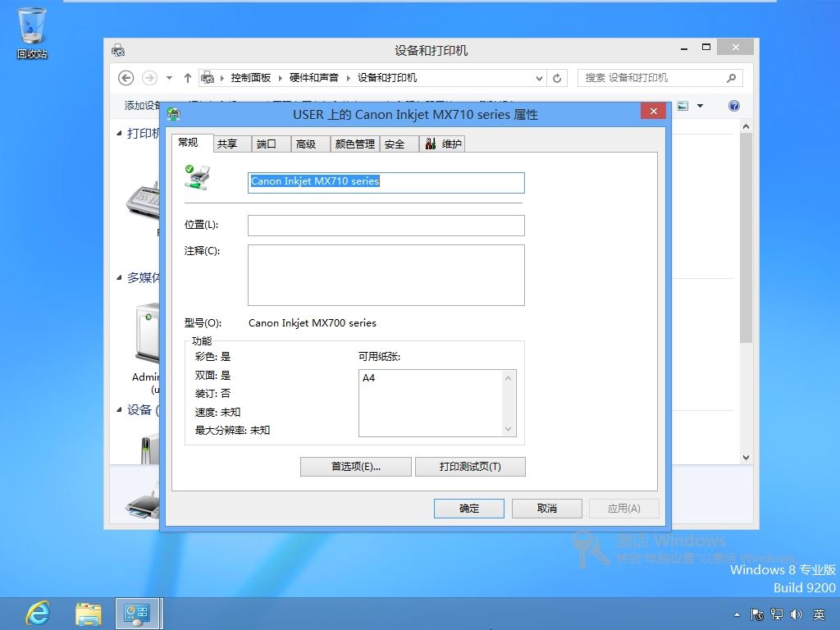Launch Internet Explorer from the taskbar
The width and height of the screenshot is (840, 630).
click(38, 613)
